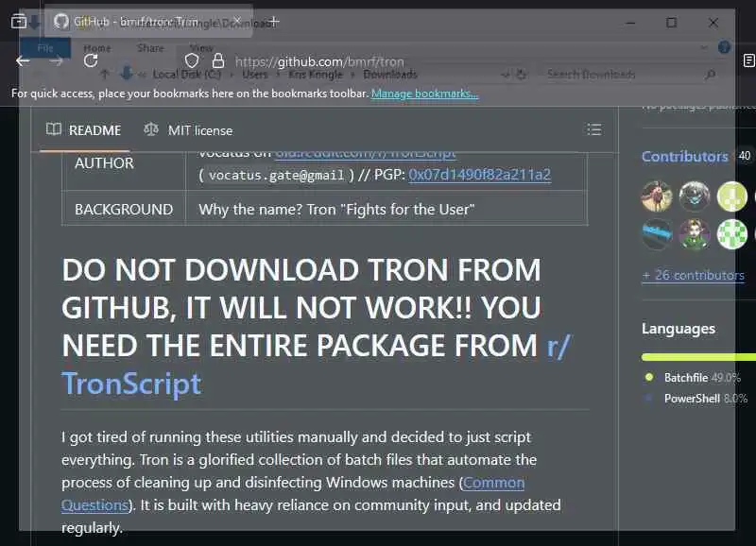Switch to the README tab
Image resolution: width=756 pixels, height=546 pixels.
pyautogui.click(x=84, y=130)
